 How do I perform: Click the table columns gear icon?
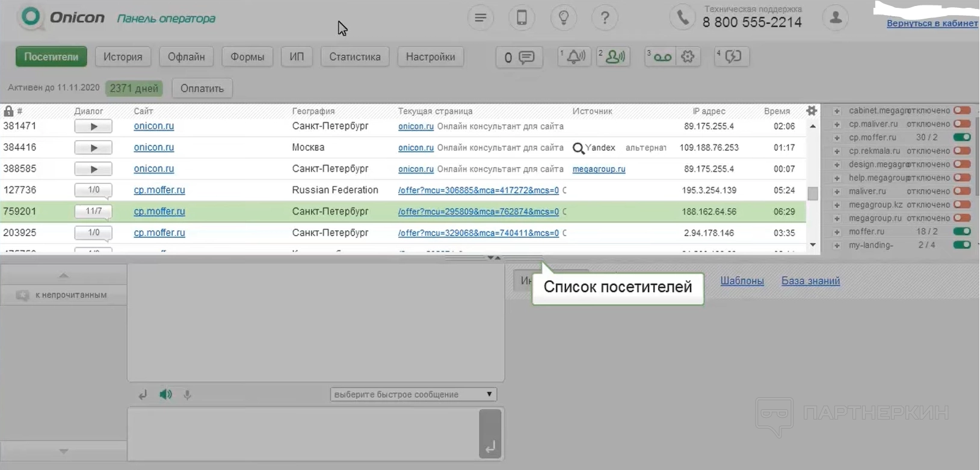coord(812,111)
